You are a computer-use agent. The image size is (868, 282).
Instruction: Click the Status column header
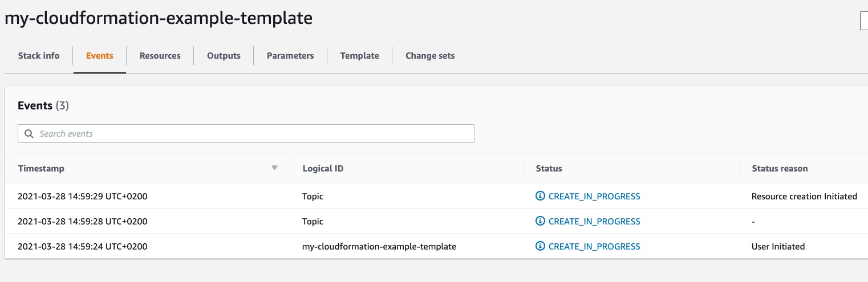[x=549, y=169]
